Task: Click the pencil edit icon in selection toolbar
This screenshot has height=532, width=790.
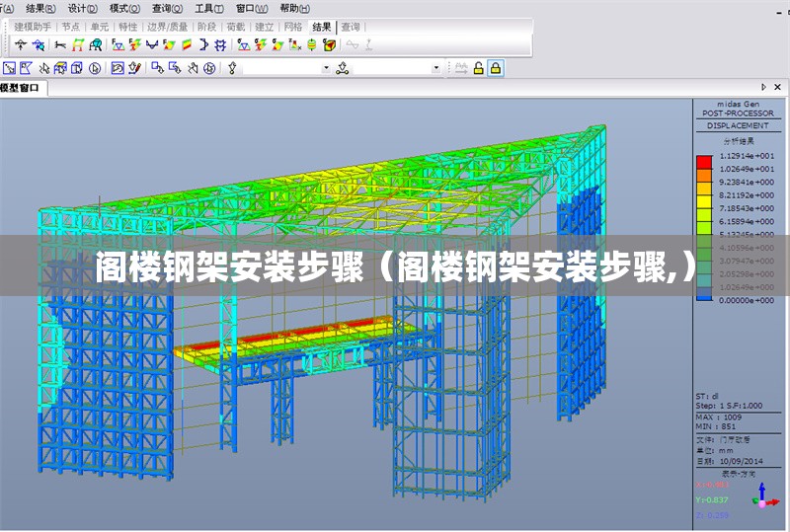Action: coord(133,68)
